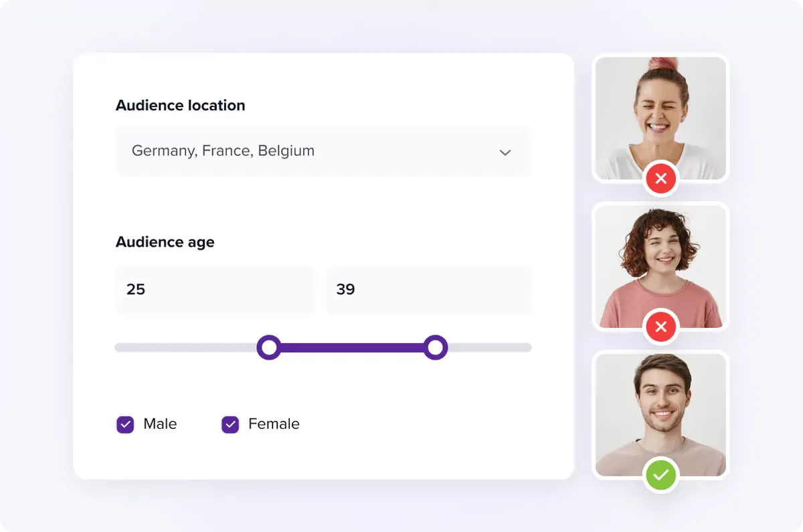Click the Audience location heading
This screenshot has height=532, width=803.
[181, 105]
